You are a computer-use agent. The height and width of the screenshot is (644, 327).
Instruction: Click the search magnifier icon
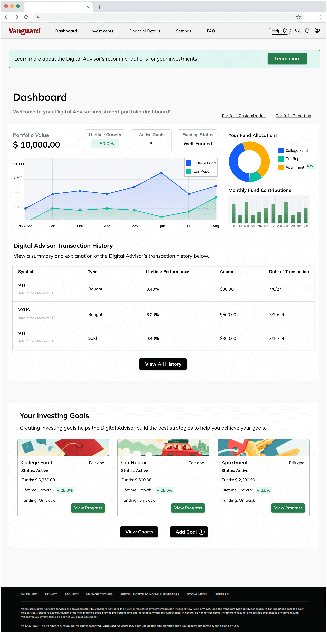(x=297, y=31)
